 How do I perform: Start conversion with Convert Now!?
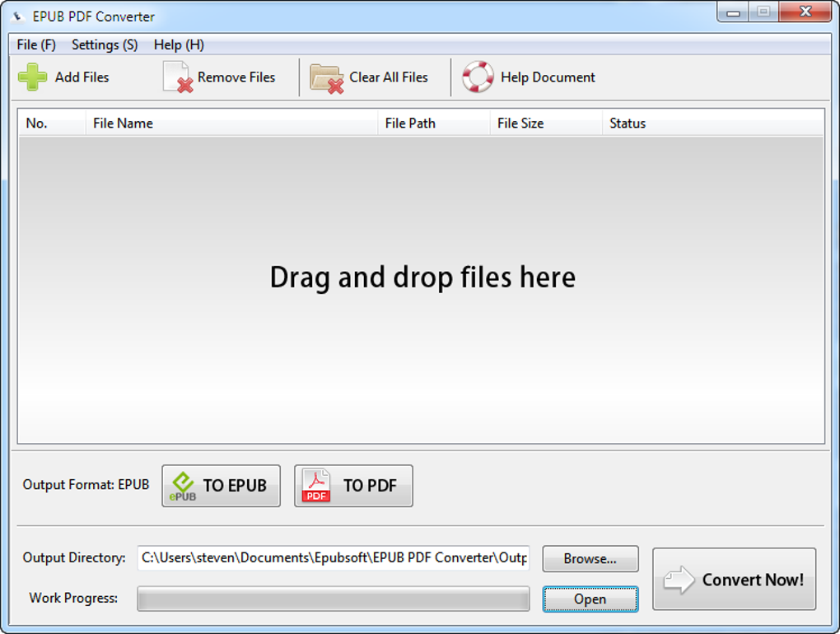[x=735, y=579]
